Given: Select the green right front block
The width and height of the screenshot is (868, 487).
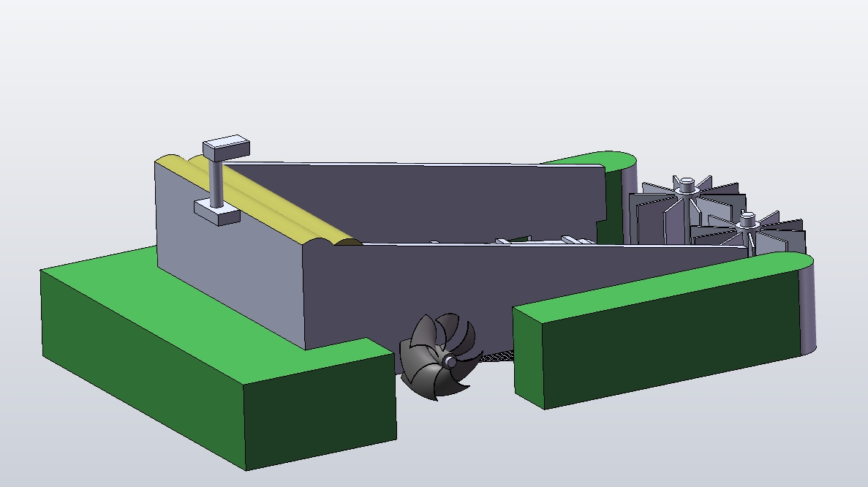Looking at the screenshot, I should (663, 331).
